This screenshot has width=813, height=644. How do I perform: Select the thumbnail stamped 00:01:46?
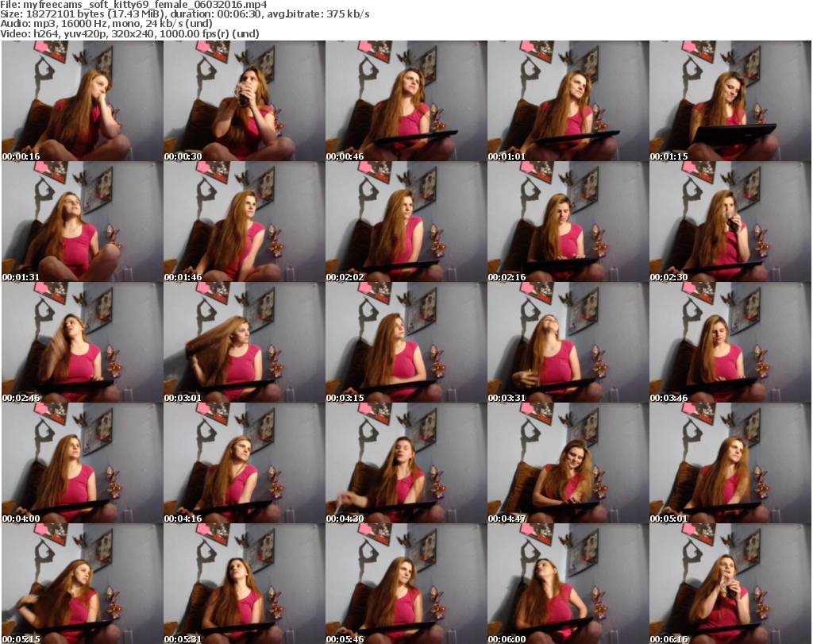click(x=245, y=222)
